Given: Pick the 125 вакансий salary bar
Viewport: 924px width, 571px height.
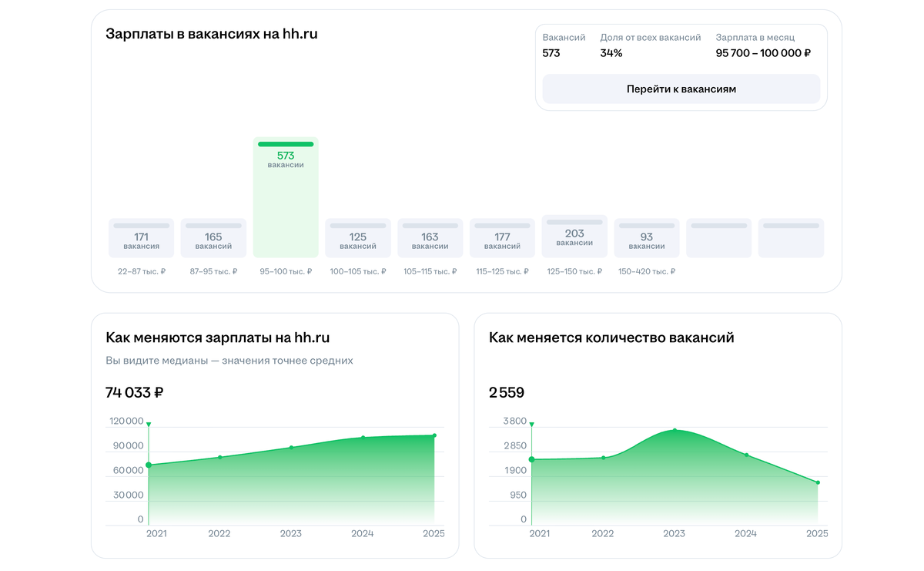Looking at the screenshot, I should [x=358, y=238].
